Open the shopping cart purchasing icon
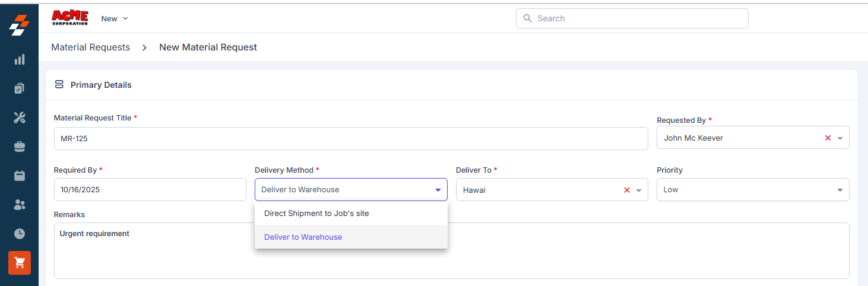This screenshot has height=286, width=868. click(20, 262)
